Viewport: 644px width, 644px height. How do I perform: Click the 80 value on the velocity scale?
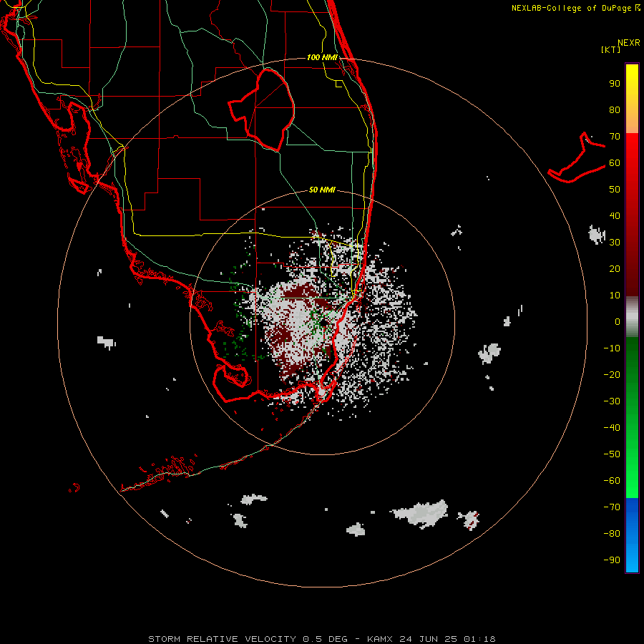(x=615, y=110)
